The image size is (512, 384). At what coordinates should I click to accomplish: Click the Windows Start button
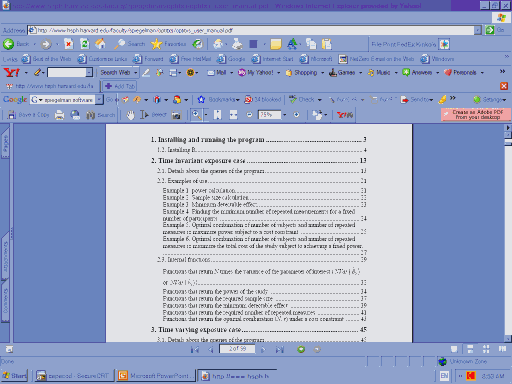(15, 376)
